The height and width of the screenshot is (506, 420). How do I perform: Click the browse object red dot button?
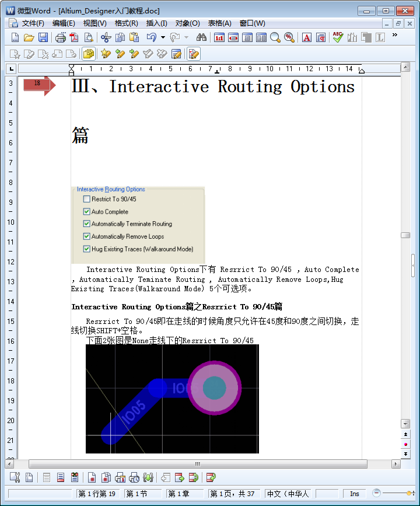[x=405, y=444]
